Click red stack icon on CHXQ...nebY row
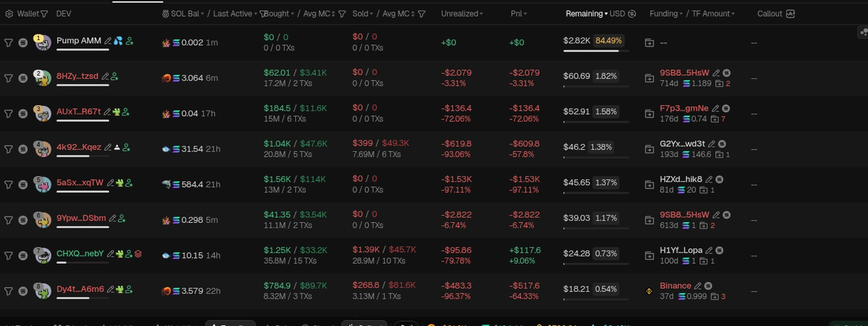This screenshot has width=868, height=326. [138, 254]
